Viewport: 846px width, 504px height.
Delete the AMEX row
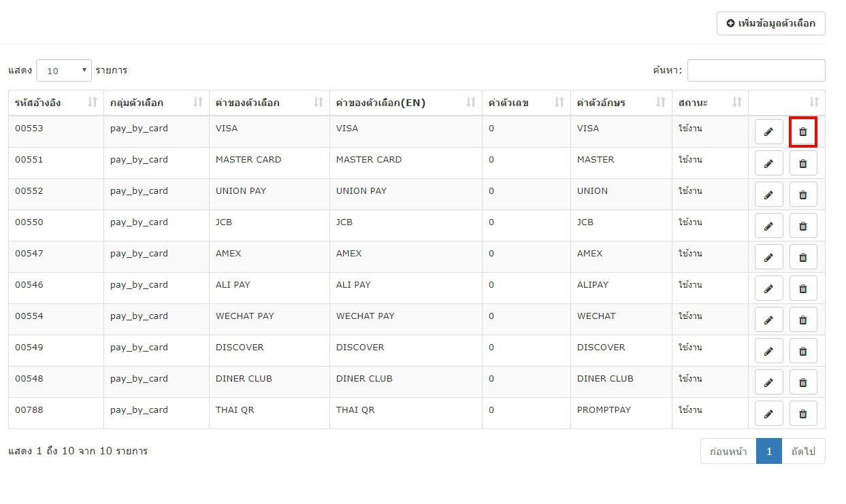coord(803,257)
